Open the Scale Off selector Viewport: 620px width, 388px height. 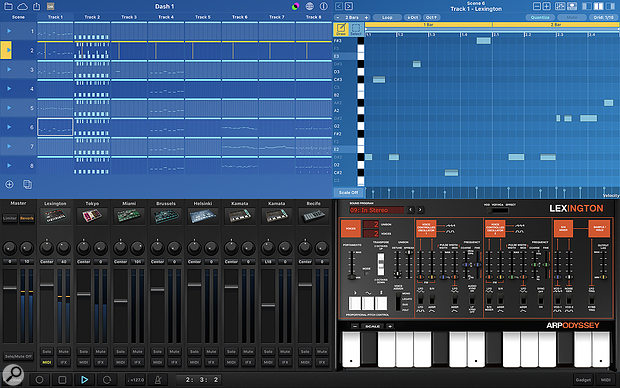[x=348, y=193]
